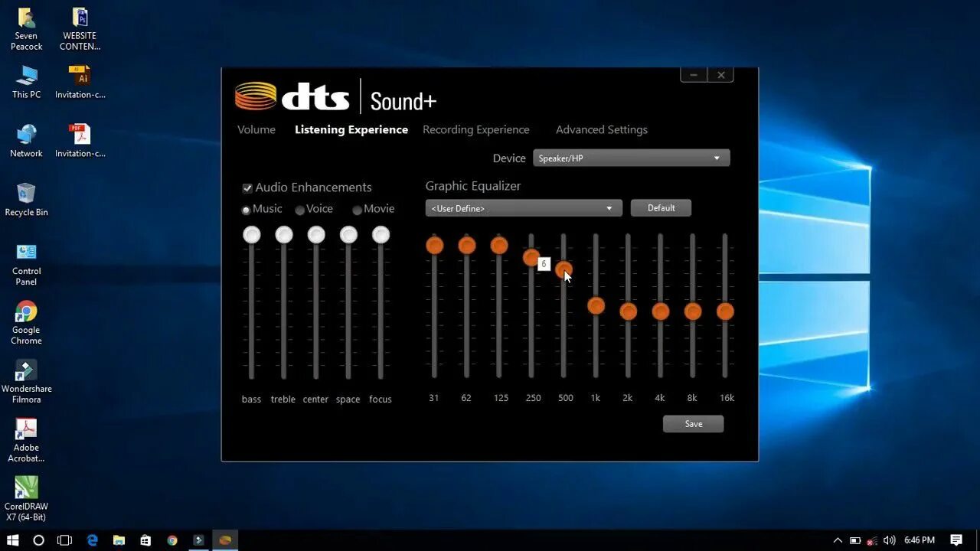Image resolution: width=980 pixels, height=551 pixels.
Task: Switch to the Recording Experience tab
Action: click(476, 130)
